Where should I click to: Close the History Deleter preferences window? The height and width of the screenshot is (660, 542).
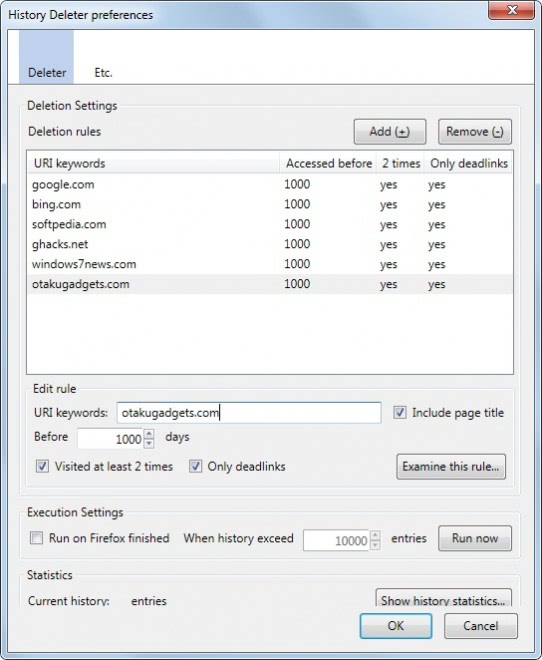click(x=512, y=10)
